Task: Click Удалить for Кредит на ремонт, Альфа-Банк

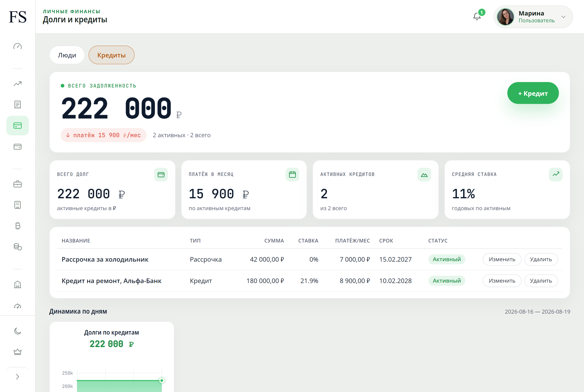Action: click(x=541, y=281)
